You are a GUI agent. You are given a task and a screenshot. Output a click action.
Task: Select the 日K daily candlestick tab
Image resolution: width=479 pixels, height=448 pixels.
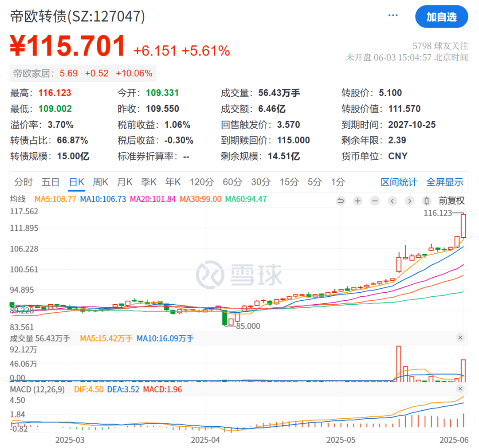tap(76, 182)
